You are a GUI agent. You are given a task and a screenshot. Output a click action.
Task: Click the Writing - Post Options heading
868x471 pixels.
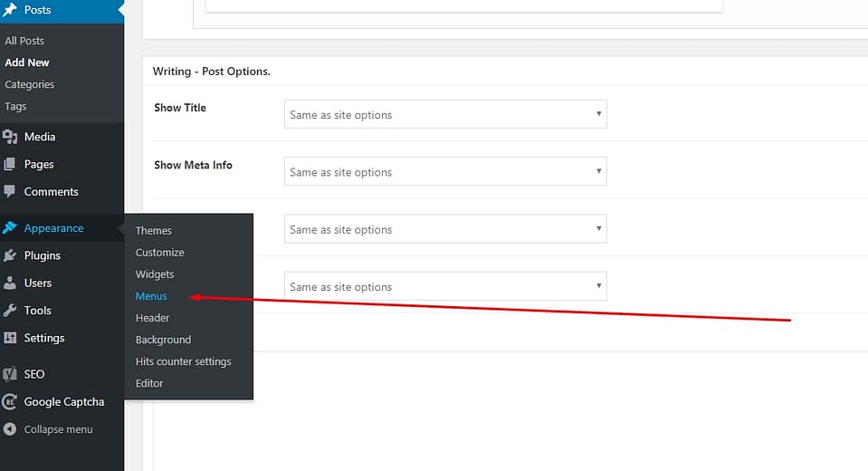pos(212,71)
